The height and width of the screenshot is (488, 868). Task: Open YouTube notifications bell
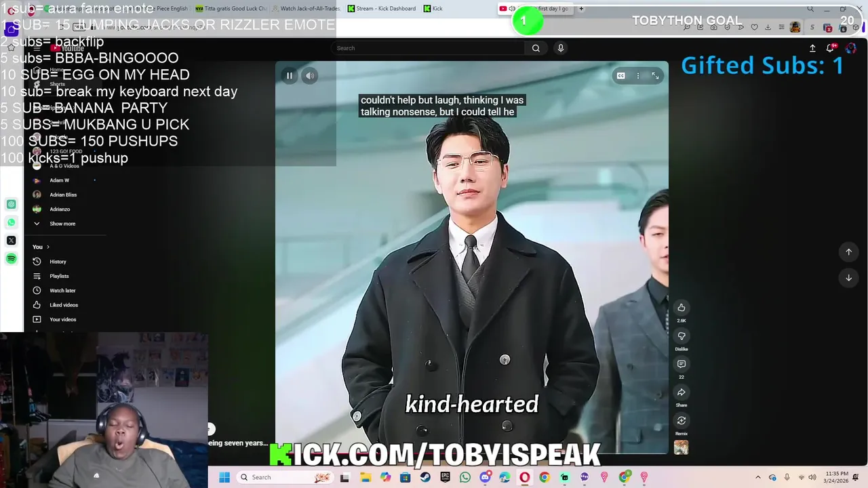click(x=830, y=48)
